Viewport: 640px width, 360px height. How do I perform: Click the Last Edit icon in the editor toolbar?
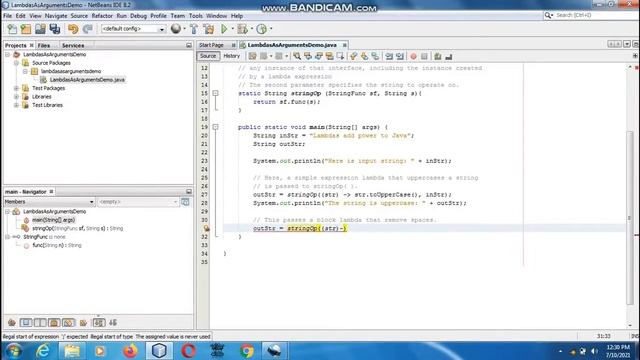[253, 56]
